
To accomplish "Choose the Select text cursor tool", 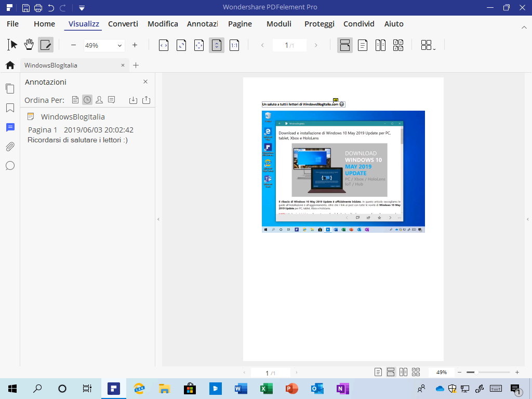I will click(x=12, y=45).
